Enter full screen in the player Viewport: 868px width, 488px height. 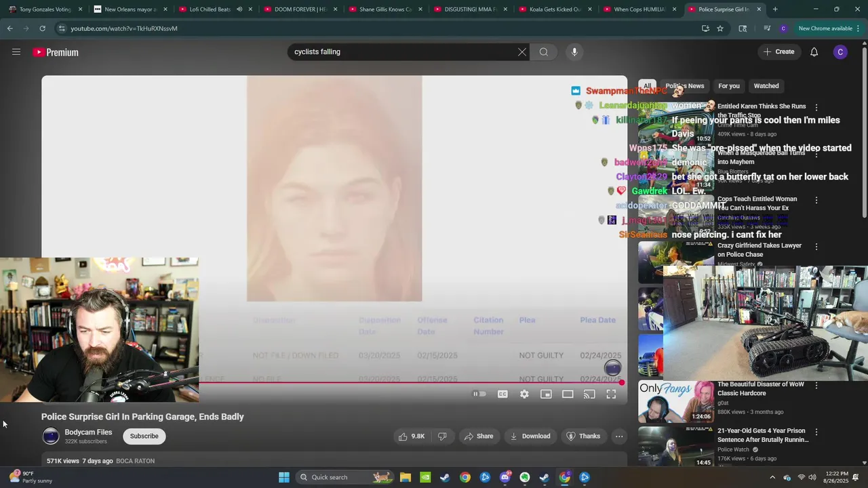coord(611,394)
